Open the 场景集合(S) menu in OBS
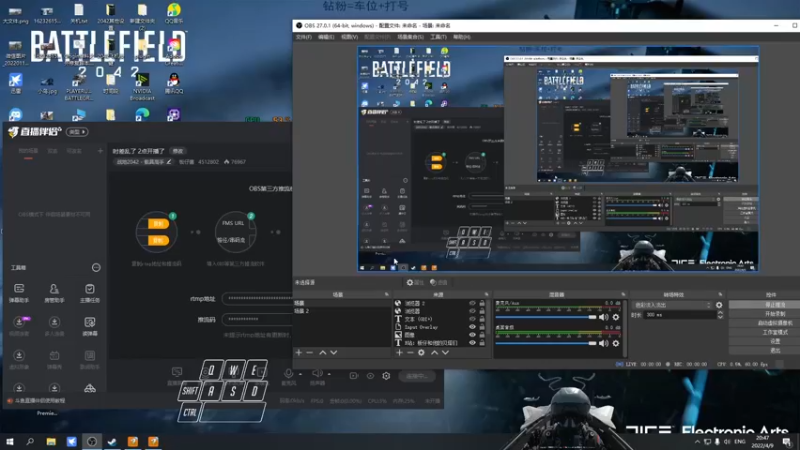This screenshot has height=450, width=800. (411, 37)
